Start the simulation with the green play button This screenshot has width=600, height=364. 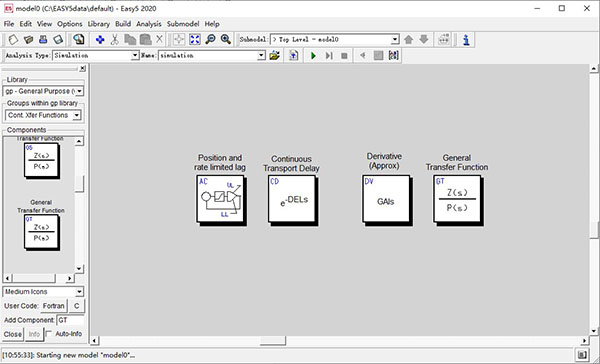pyautogui.click(x=313, y=56)
